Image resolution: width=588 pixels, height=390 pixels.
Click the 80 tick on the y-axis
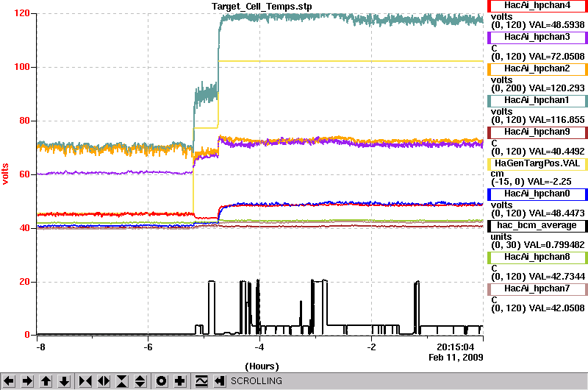(x=24, y=121)
